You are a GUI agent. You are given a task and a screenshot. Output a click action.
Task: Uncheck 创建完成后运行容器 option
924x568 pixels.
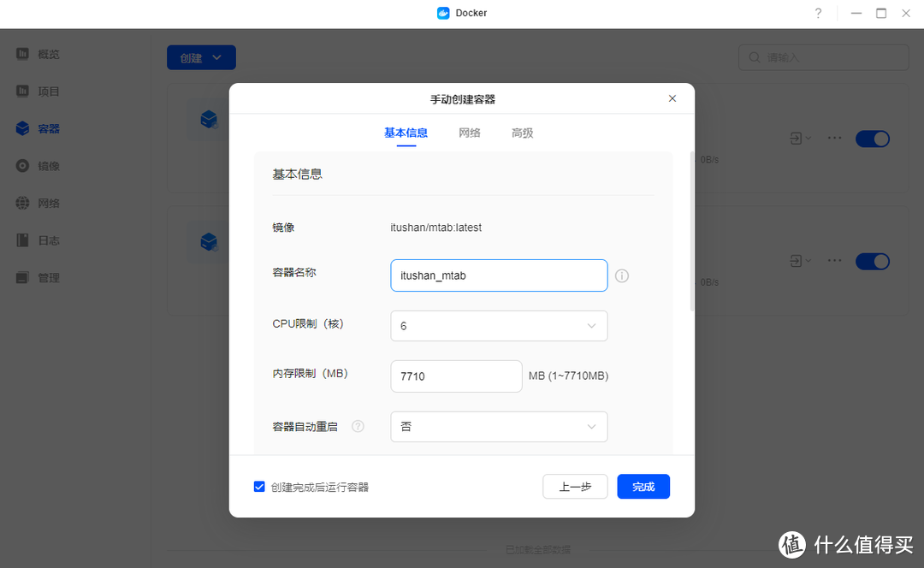tap(259, 486)
